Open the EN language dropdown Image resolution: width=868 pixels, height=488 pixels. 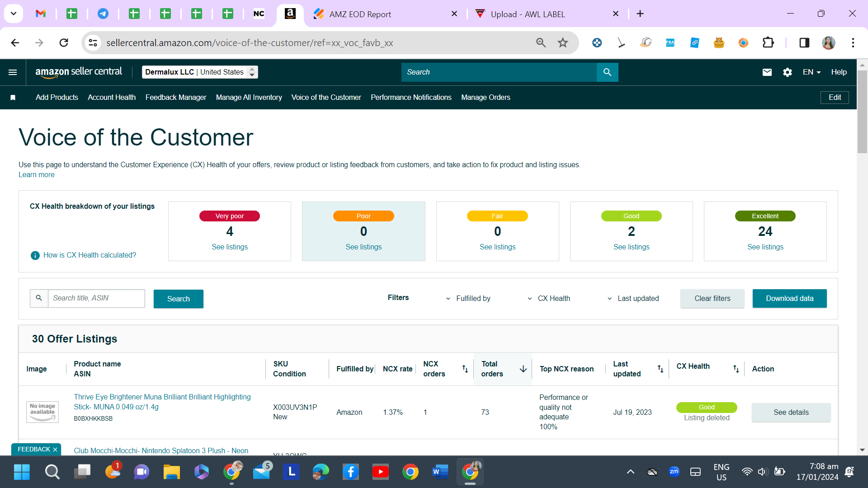coord(811,72)
